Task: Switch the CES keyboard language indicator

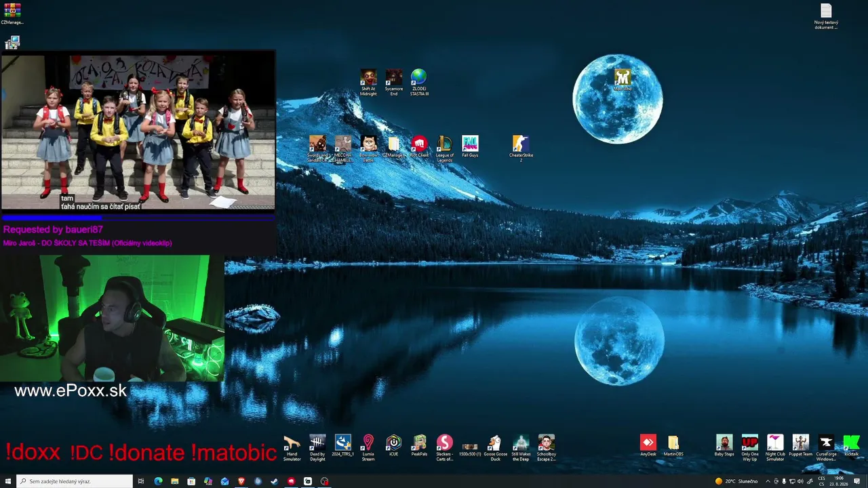Action: (x=822, y=481)
